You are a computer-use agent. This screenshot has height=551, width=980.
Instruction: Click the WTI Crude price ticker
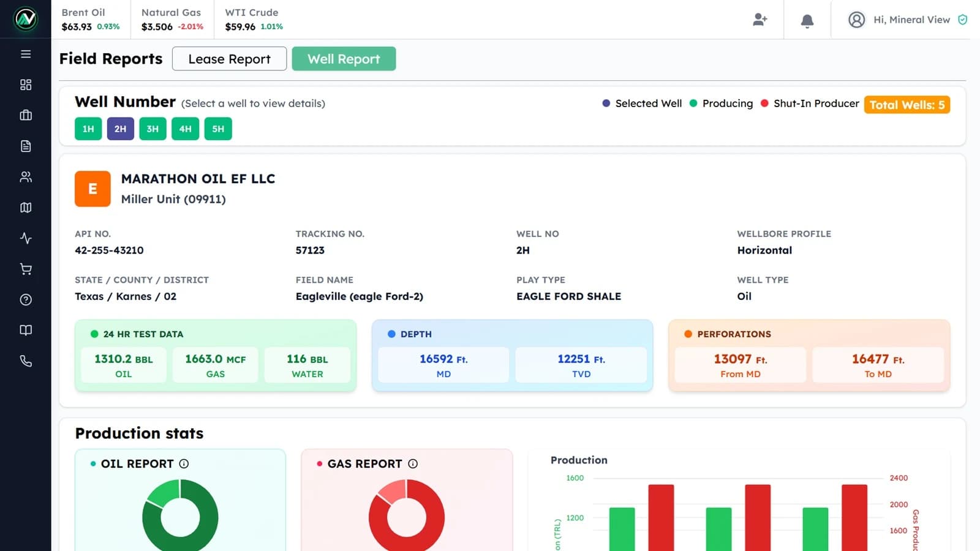coord(254,20)
